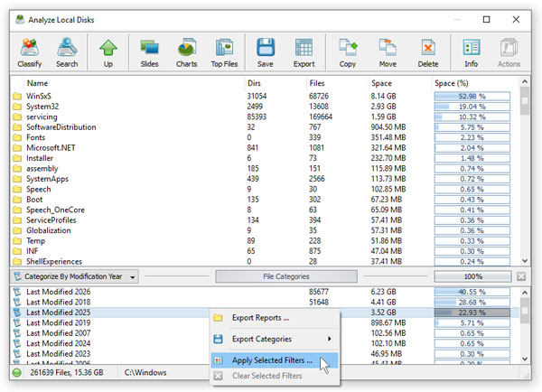Click the 52.98 % space bar
Viewport: 542px width, 392px height.
tap(472, 96)
